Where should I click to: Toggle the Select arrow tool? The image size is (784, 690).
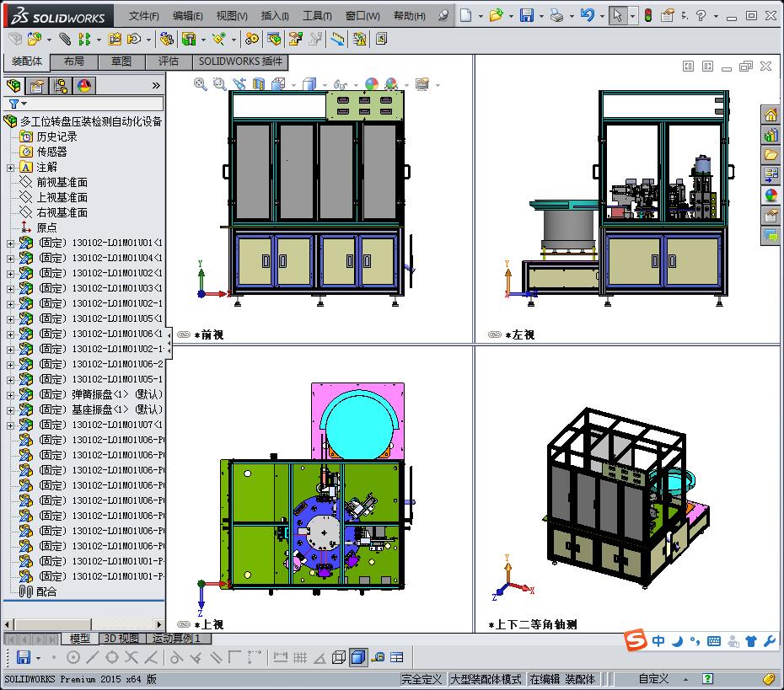click(x=617, y=15)
